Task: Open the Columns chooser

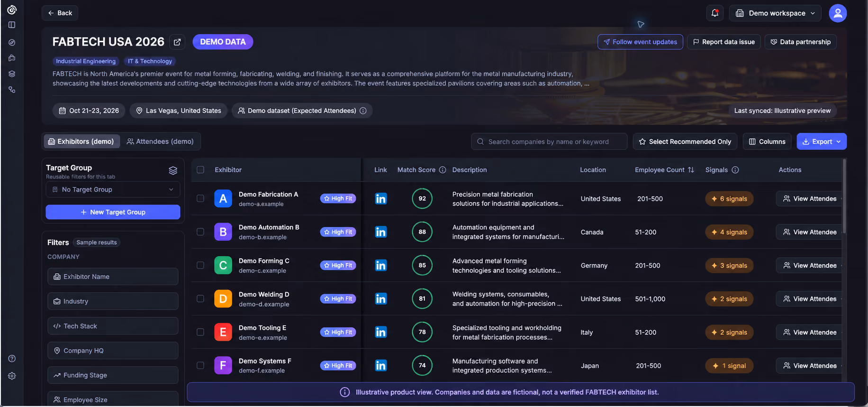Action: click(x=767, y=141)
